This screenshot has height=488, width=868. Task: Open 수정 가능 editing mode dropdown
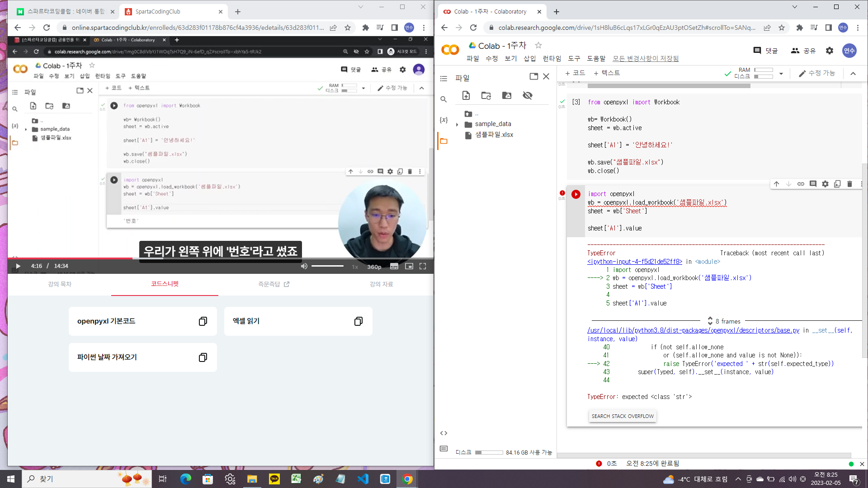pyautogui.click(x=816, y=73)
